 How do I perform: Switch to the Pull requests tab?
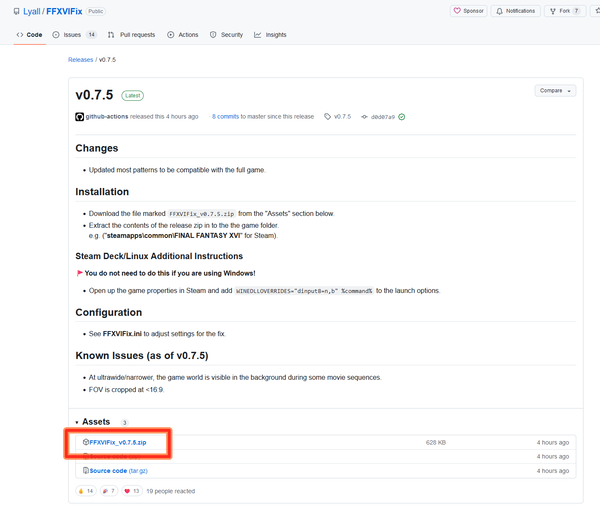[132, 34]
